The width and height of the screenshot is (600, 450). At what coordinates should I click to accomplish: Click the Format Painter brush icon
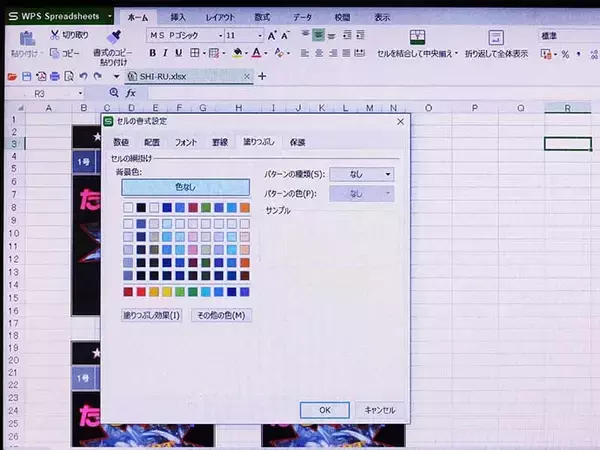pos(114,36)
